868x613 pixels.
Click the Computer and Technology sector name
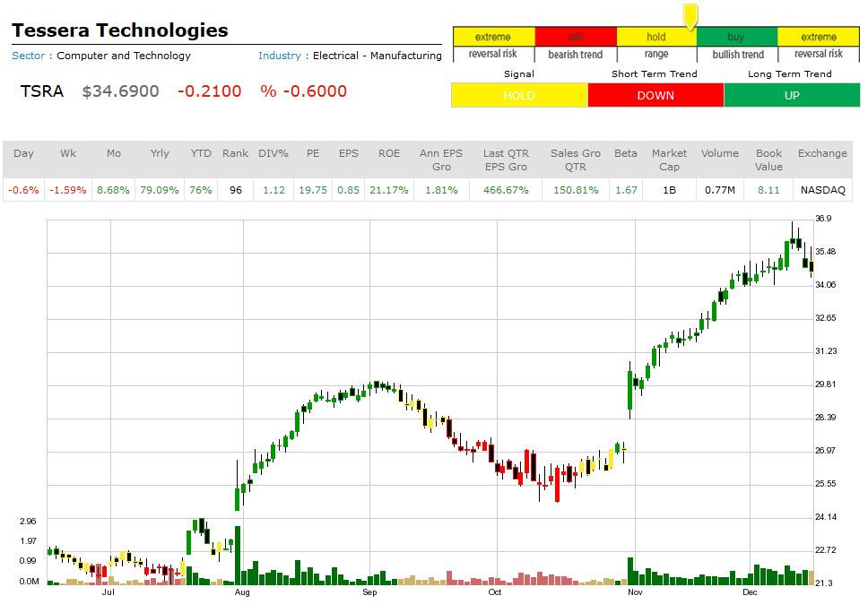pyautogui.click(x=124, y=56)
